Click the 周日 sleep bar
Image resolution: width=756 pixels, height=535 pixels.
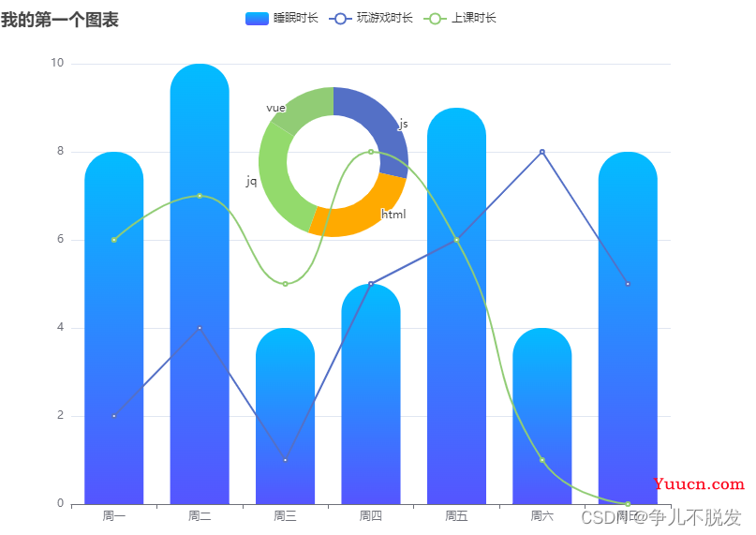pyautogui.click(x=628, y=328)
